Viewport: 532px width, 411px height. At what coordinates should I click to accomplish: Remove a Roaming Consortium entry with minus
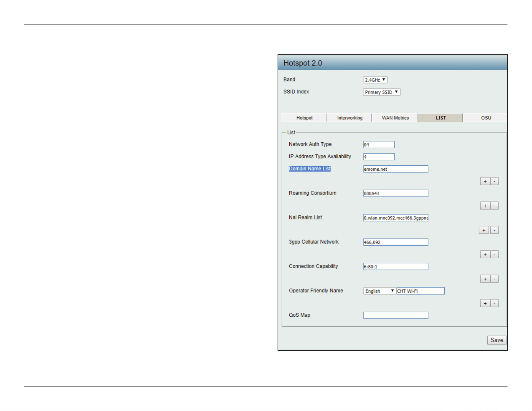(494, 206)
